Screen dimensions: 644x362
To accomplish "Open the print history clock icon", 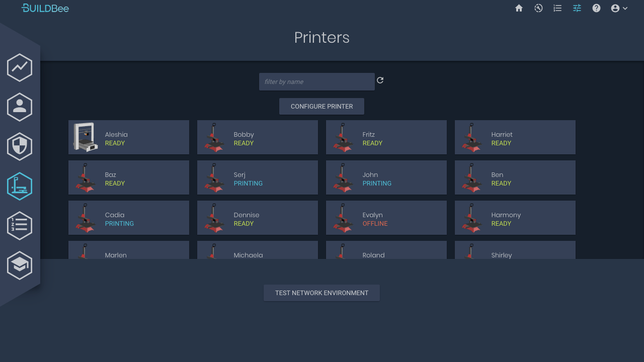I will click(538, 8).
